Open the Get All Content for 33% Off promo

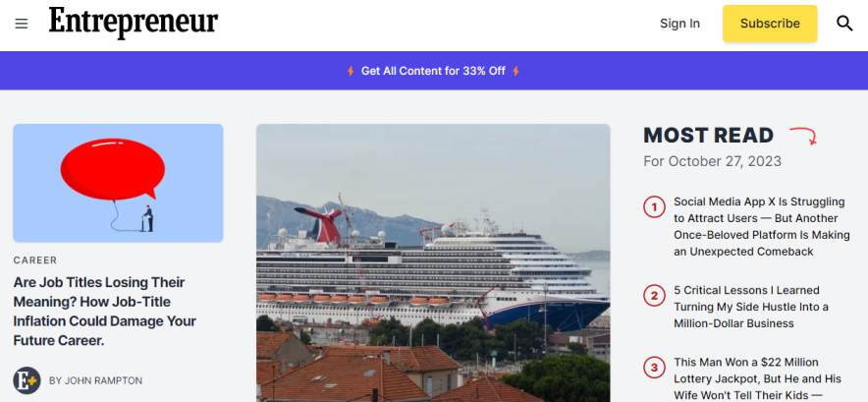pyautogui.click(x=433, y=71)
